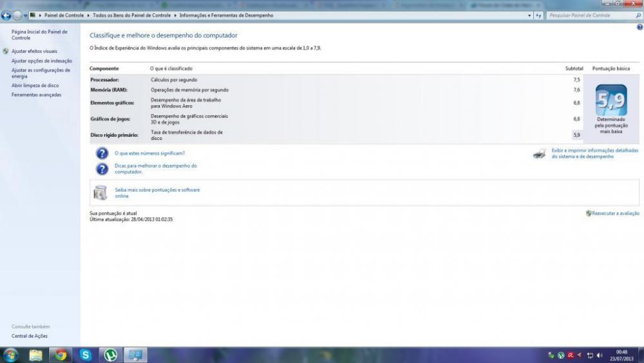Viewport: 644px width, 363px height.
Task: Open 'Ajustar efeitos visuais' in sidebar
Action: click(x=34, y=51)
